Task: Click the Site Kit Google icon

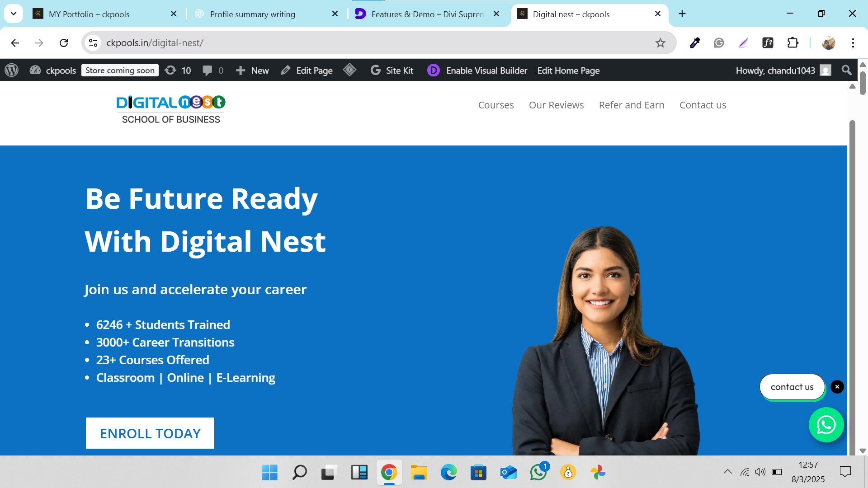Action: pos(376,70)
